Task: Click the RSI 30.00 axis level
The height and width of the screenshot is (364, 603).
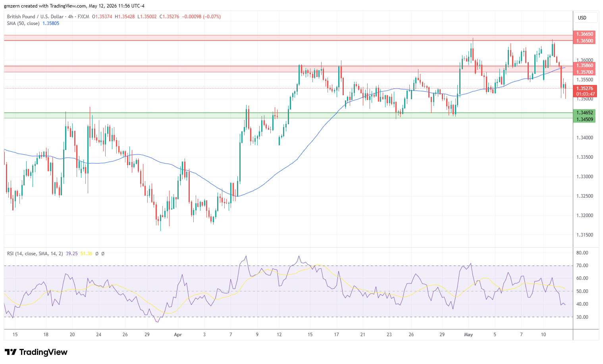Action: click(x=582, y=317)
